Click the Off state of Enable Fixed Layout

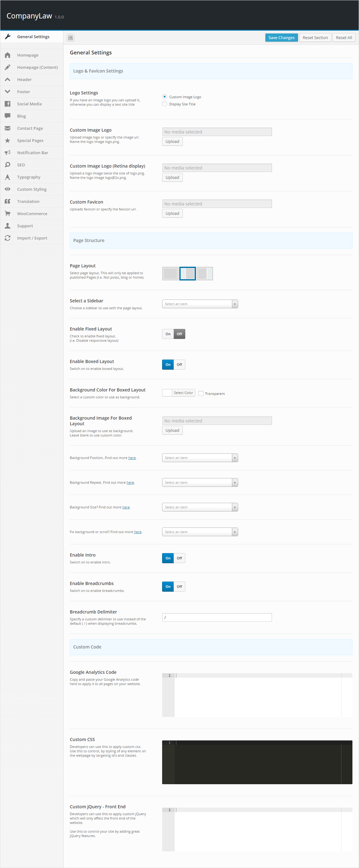(x=180, y=334)
